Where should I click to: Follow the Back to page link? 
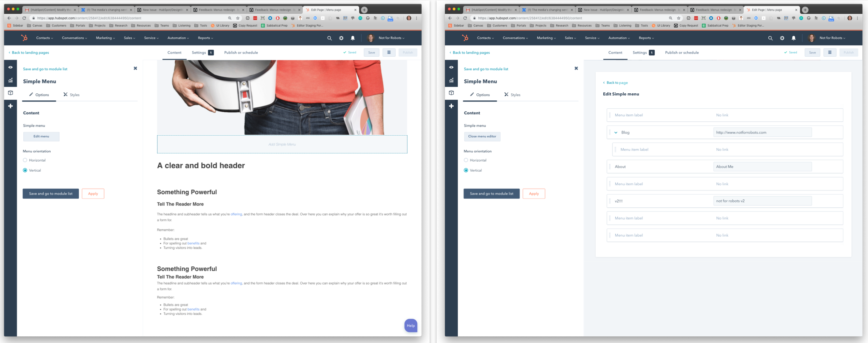click(616, 83)
